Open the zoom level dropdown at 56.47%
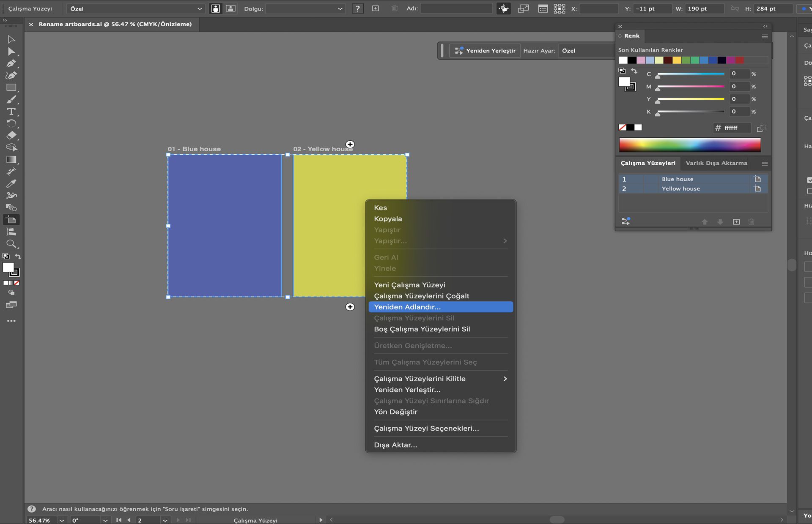 tap(62, 520)
